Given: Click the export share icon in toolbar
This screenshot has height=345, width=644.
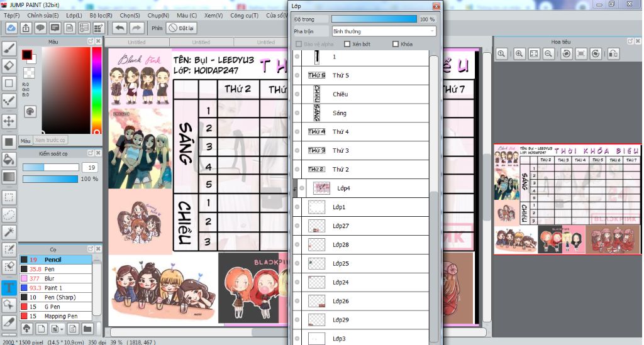Looking at the screenshot, I should pos(26,28).
